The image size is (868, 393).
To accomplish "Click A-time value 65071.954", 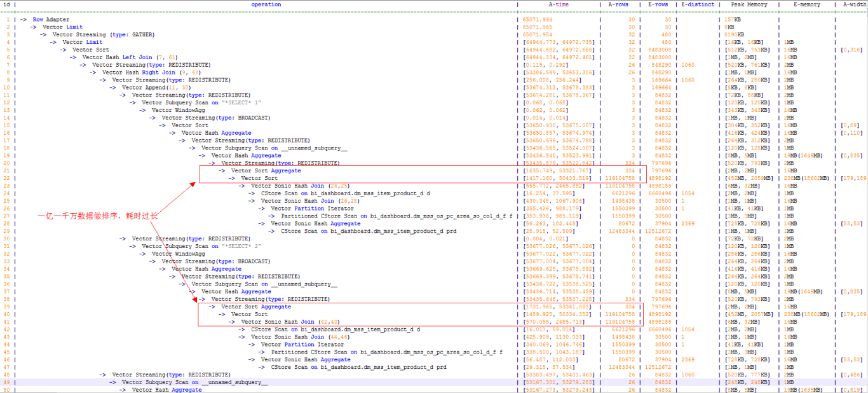I will pyautogui.click(x=538, y=34).
